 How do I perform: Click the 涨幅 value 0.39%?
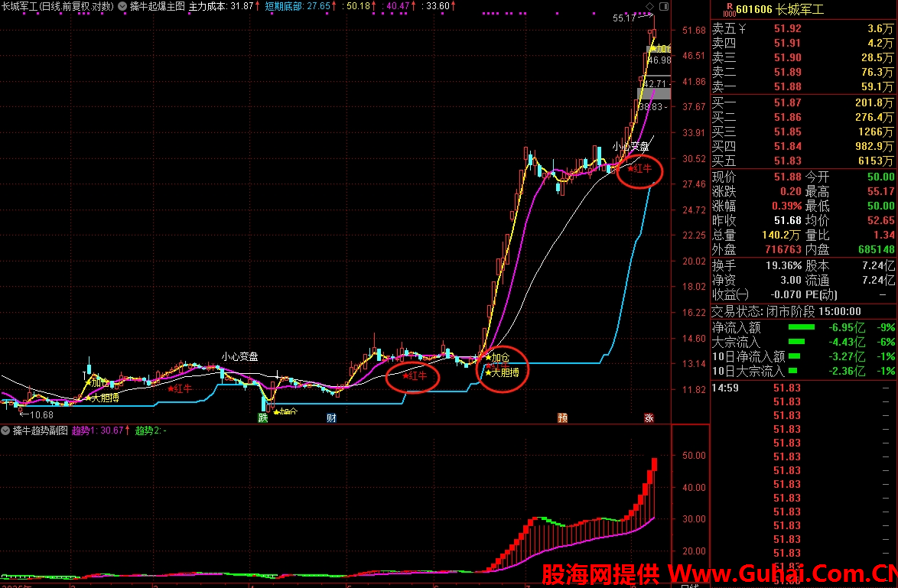click(786, 206)
